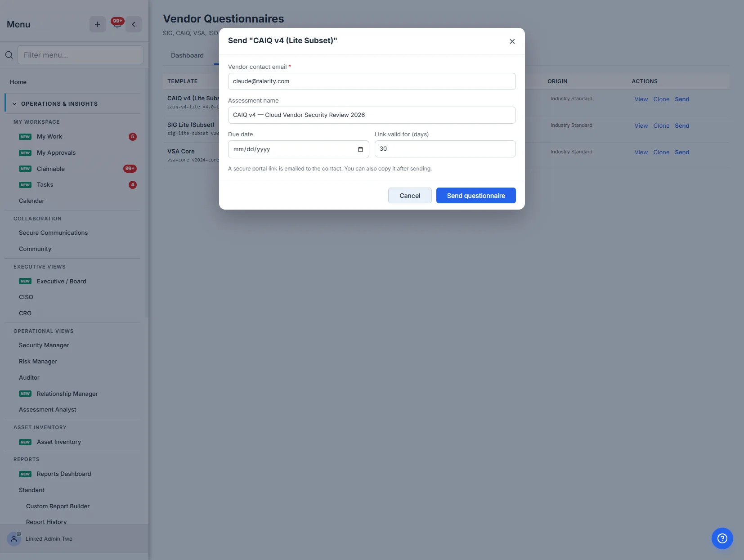The image size is (744, 560).
Task: Click Linked Admin Two user name
Action: click(x=49, y=539)
